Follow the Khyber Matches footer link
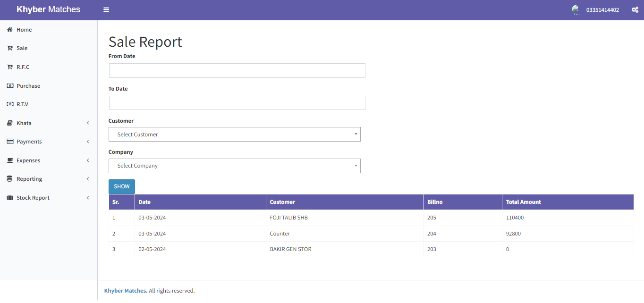 click(x=125, y=291)
